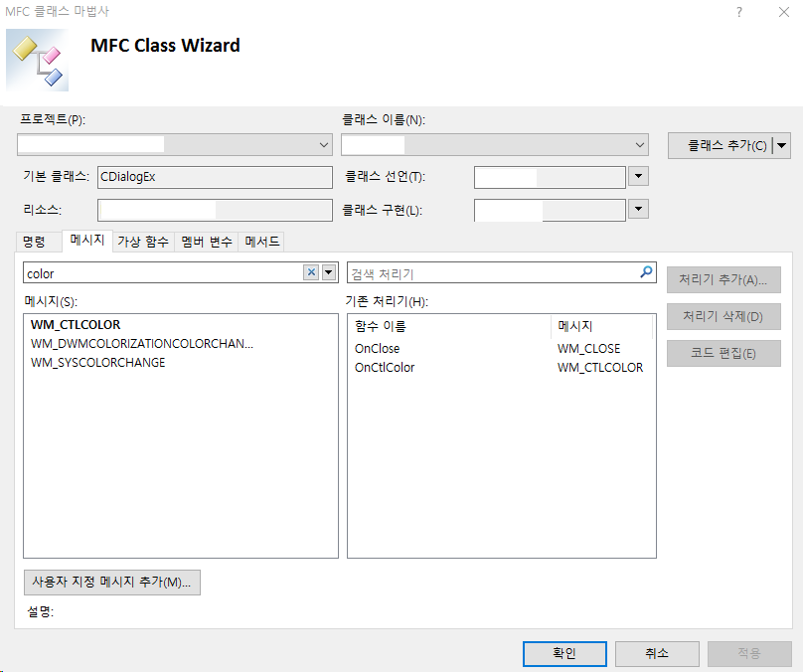Click the MFC Class Wizard logo icon
This screenshot has width=803, height=672.
click(x=38, y=60)
